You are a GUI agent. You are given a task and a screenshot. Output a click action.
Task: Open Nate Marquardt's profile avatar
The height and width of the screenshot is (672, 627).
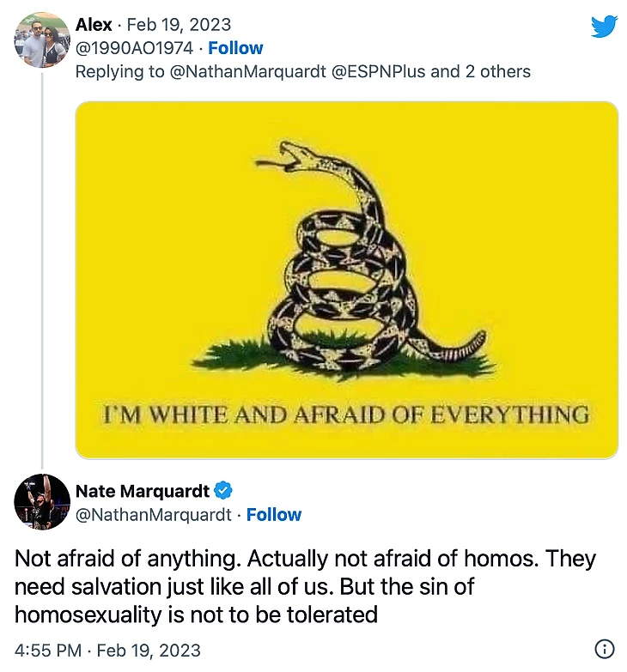[x=42, y=501]
